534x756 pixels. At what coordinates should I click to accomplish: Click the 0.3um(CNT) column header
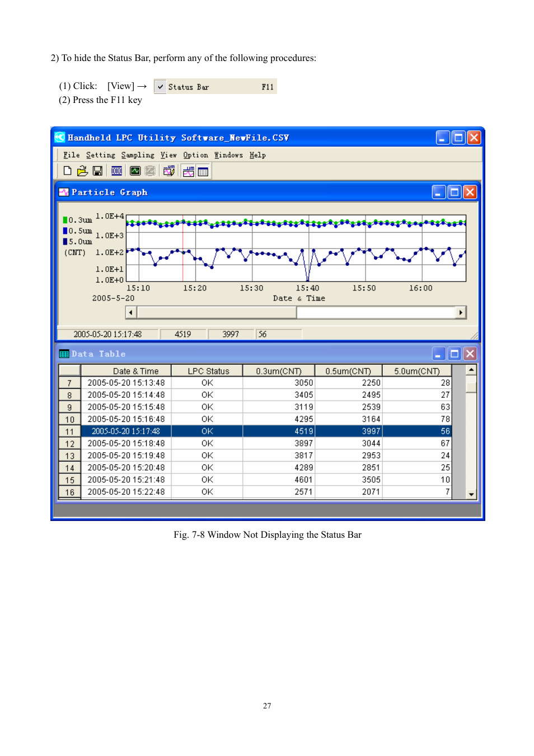pyautogui.click(x=279, y=370)
